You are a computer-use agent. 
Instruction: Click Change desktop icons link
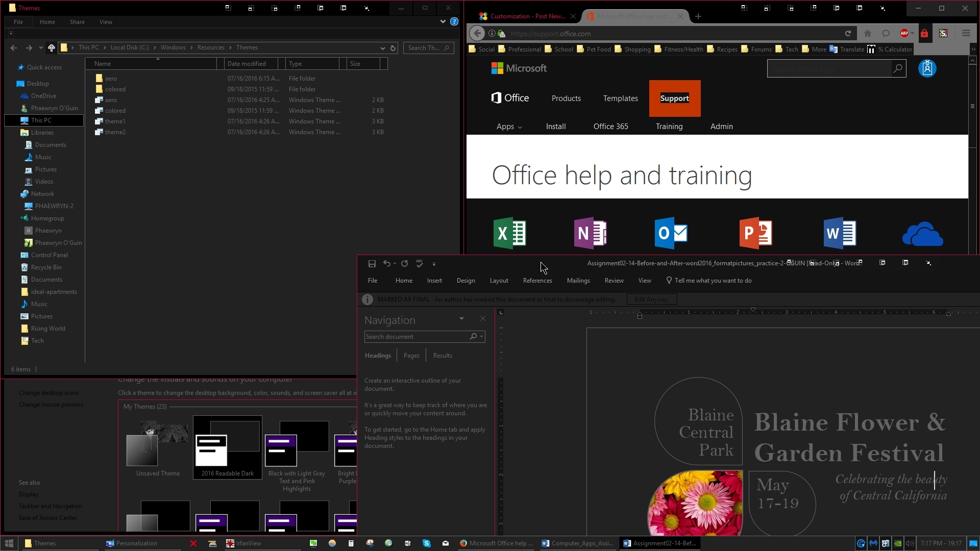point(48,393)
